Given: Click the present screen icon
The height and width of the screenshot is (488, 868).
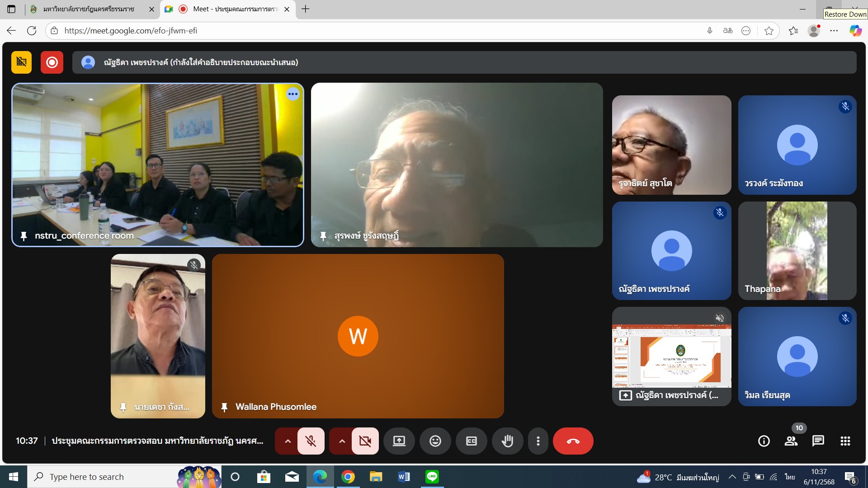Looking at the screenshot, I should click(x=399, y=441).
